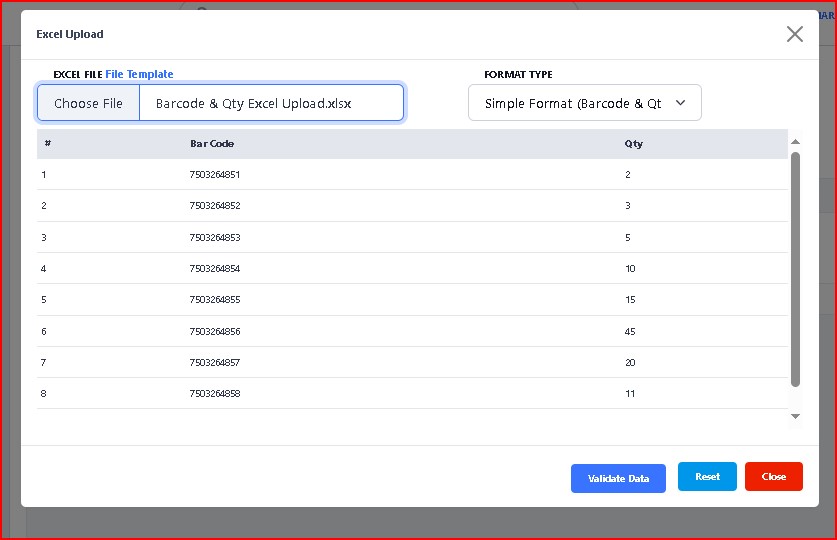
Task: Click the table vertical scrollbar thumb
Action: pyautogui.click(x=795, y=268)
